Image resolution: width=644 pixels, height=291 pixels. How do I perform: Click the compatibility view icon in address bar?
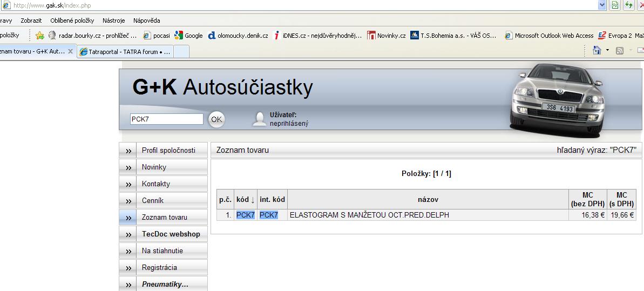[614, 5]
